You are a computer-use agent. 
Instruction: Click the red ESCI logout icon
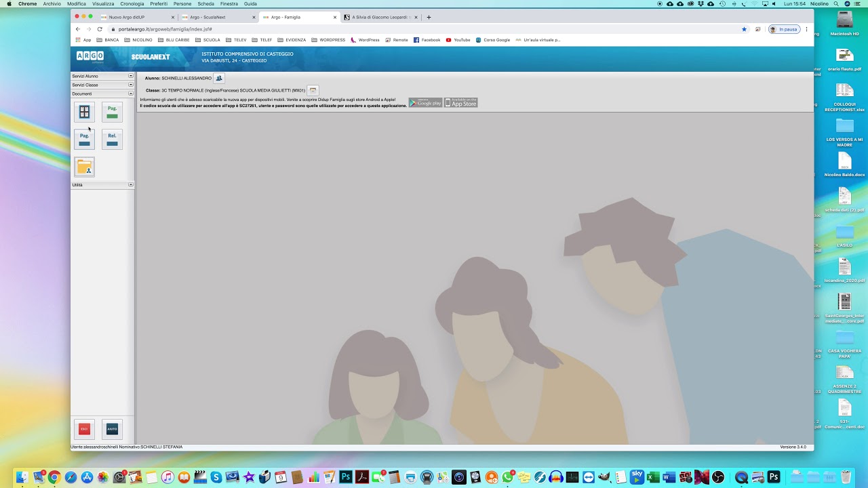pos(84,429)
